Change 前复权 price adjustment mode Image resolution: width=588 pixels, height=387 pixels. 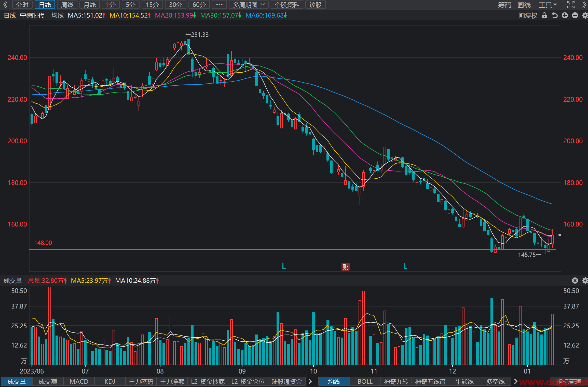coord(528,16)
